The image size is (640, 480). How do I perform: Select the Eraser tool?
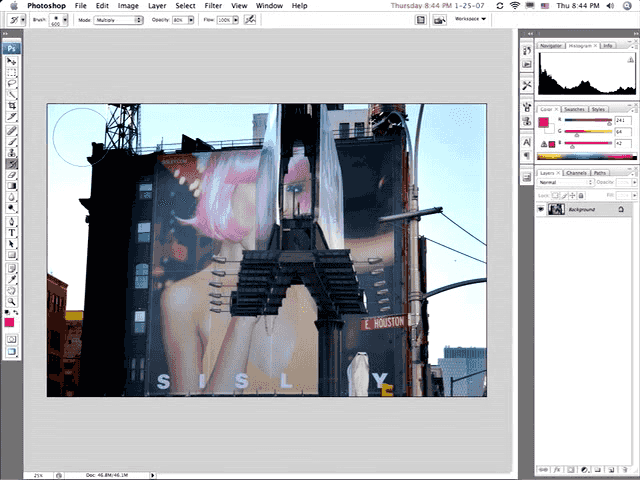click(11, 174)
